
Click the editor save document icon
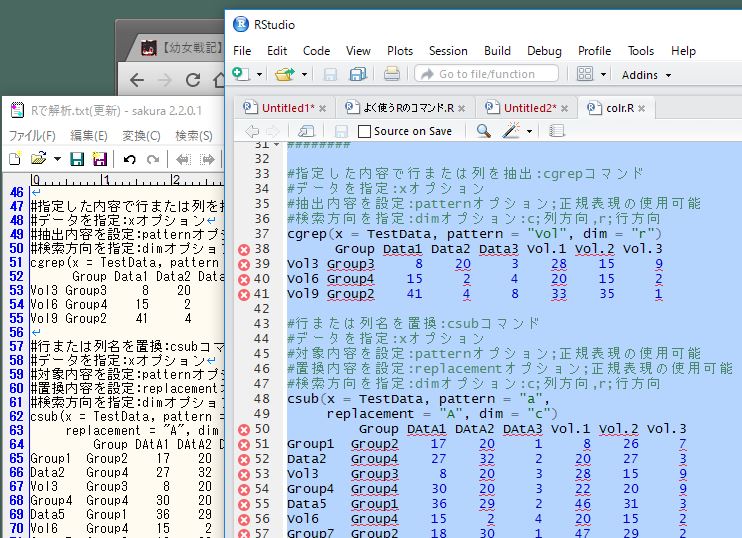341,131
